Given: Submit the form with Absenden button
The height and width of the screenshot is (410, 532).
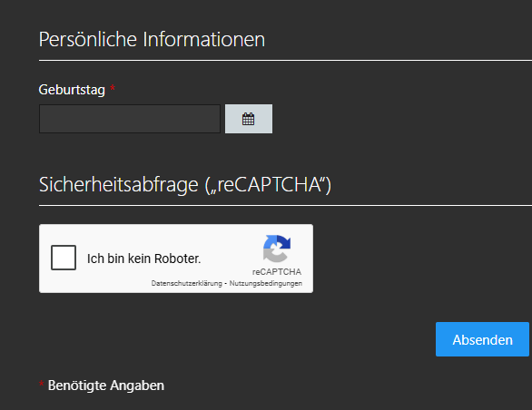Looking at the screenshot, I should [482, 339].
